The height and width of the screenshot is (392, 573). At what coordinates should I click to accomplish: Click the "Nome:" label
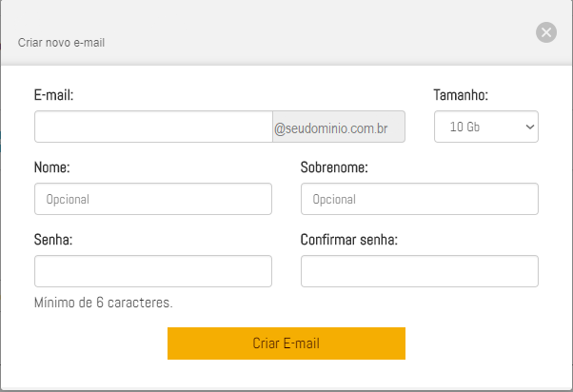51,167
